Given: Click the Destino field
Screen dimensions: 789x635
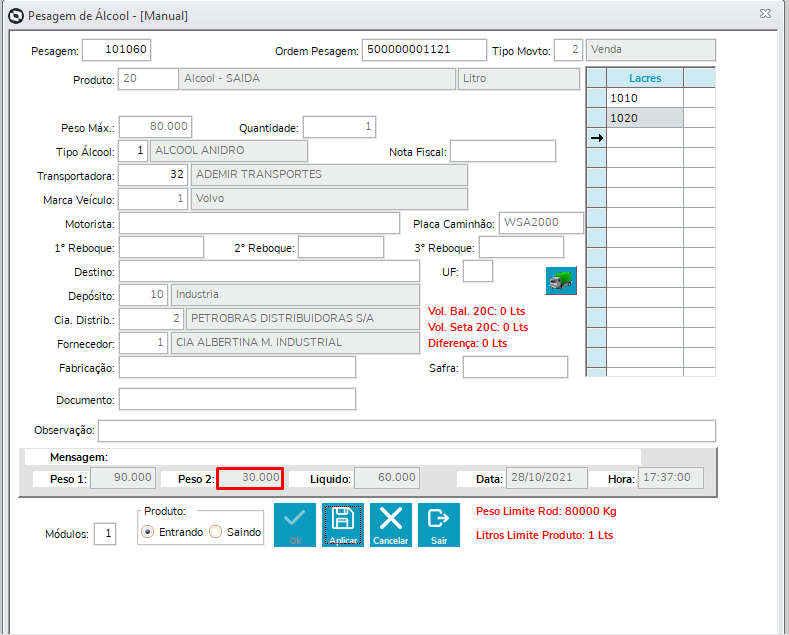Looking at the screenshot, I should [x=269, y=271].
